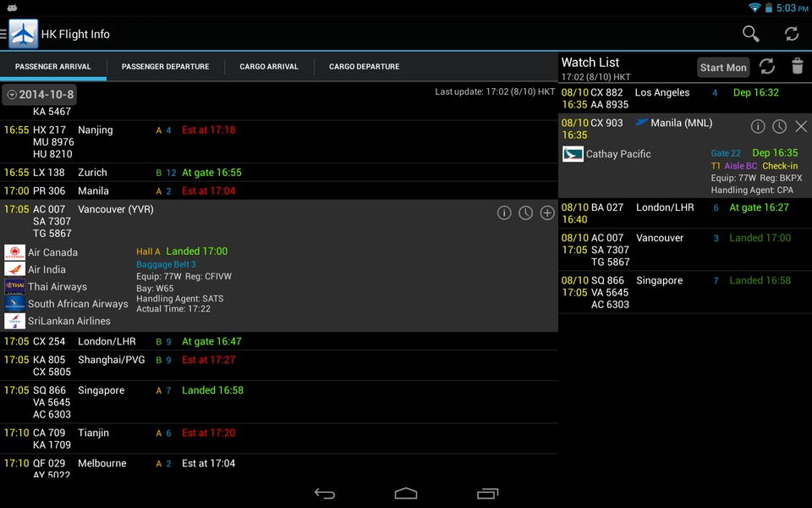Viewport: 812px width, 508px height.
Task: Show info for AC 007 Vancouver arrival
Action: [504, 213]
